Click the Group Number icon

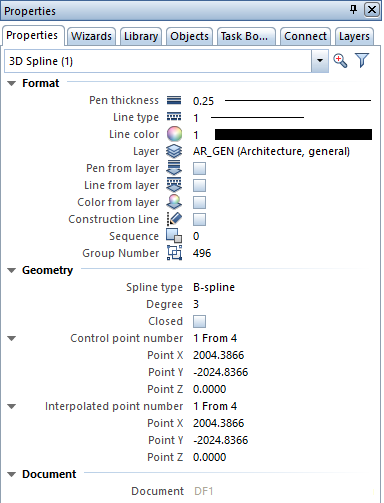[x=174, y=253]
